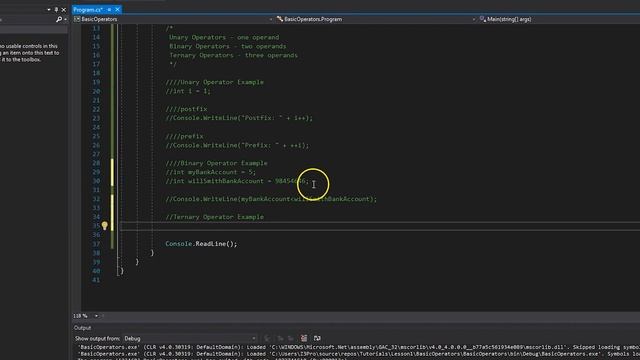
Task: Click the lightbulb quick actions icon
Action: click(104, 225)
